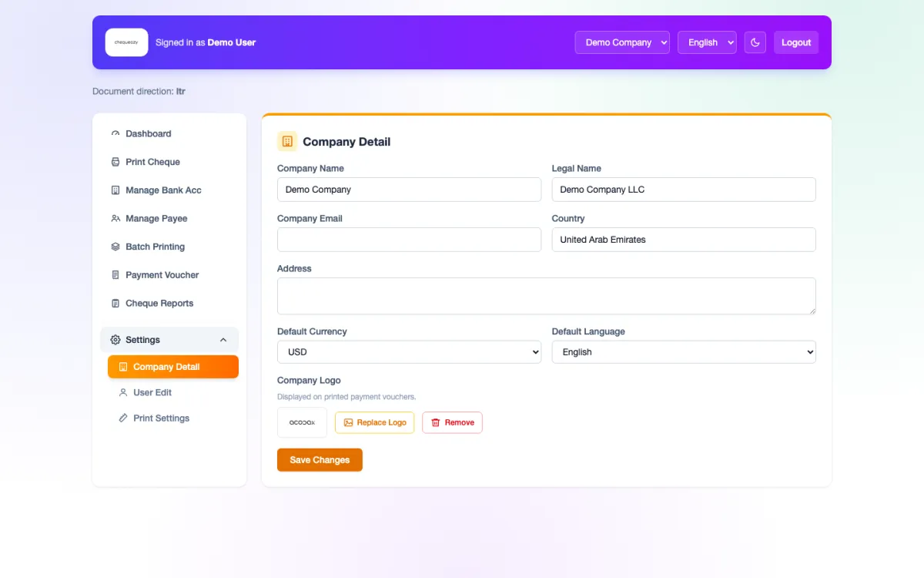Open the English language header dropdown
The image size is (924, 578).
click(x=707, y=42)
